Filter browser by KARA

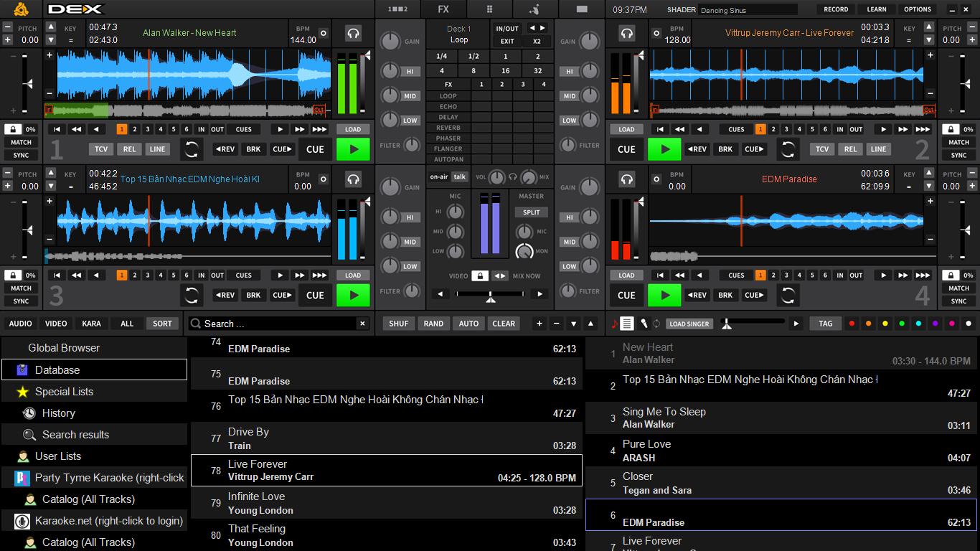click(x=91, y=324)
